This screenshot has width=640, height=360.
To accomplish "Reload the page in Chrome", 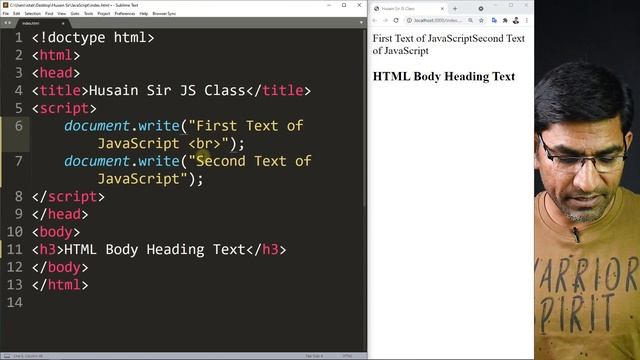I will (396, 20).
